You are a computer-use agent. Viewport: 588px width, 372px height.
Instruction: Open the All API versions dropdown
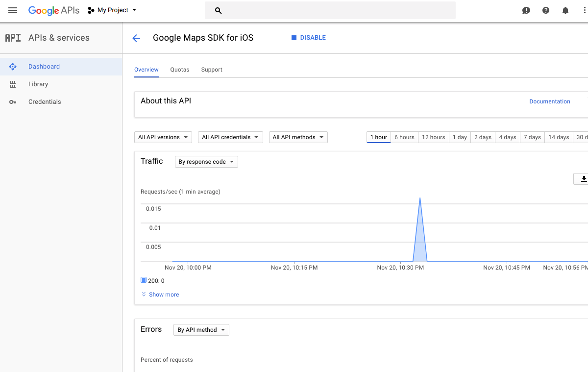tap(163, 137)
